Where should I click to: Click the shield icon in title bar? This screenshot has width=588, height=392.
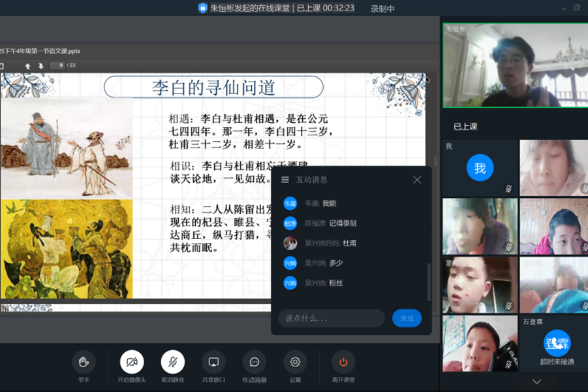202,8
